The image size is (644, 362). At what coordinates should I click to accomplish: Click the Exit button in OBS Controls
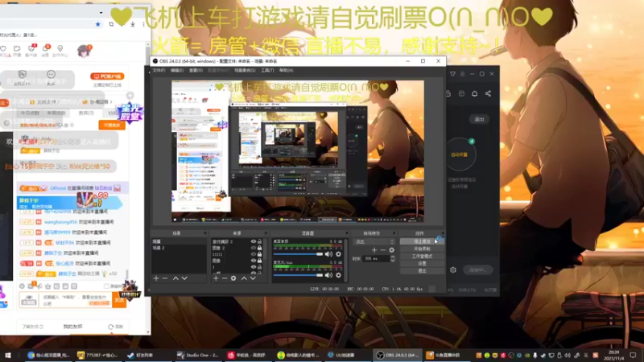[x=422, y=271]
